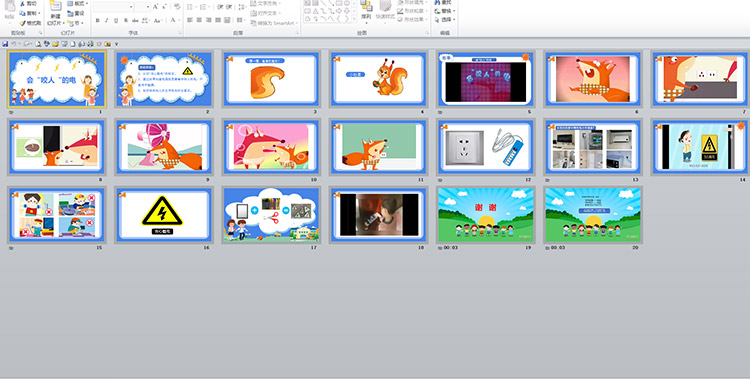Click the Undo arrow in quick access toolbar

pos(14,44)
